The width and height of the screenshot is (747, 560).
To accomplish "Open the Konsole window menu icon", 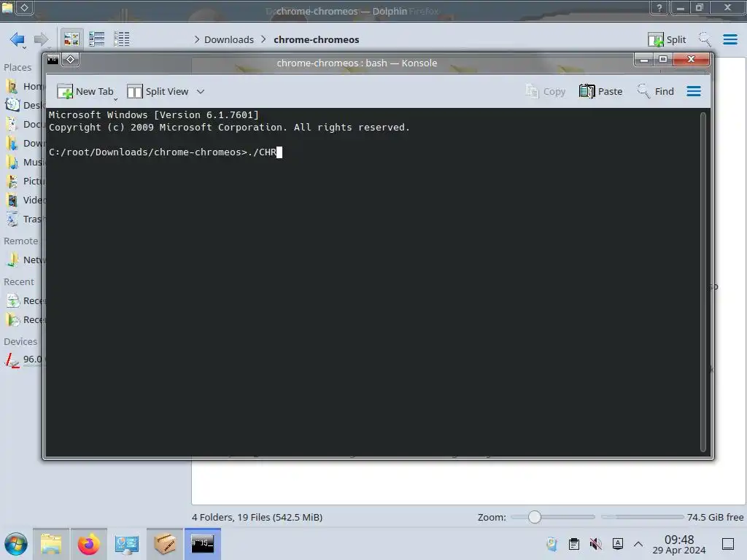I will coord(53,60).
